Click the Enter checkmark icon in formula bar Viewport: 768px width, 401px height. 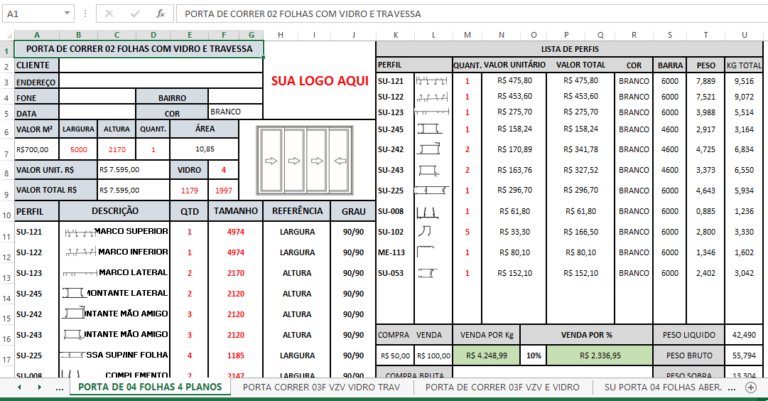pyautogui.click(x=135, y=14)
